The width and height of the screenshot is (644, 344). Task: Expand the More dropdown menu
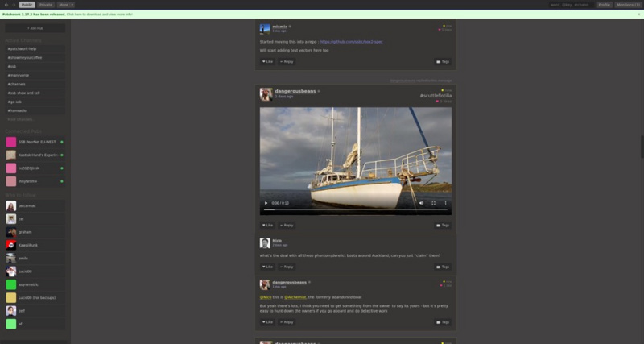tap(65, 4)
